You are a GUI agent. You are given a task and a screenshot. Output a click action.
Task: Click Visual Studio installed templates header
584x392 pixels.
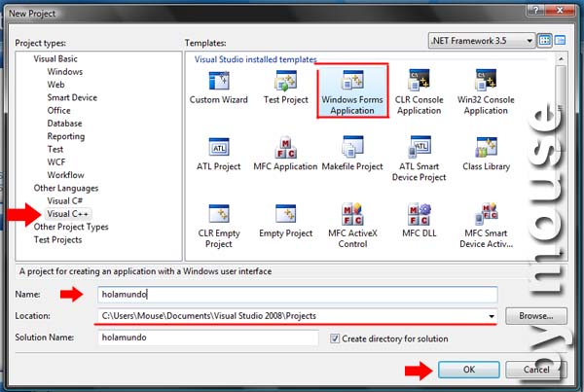pos(255,59)
